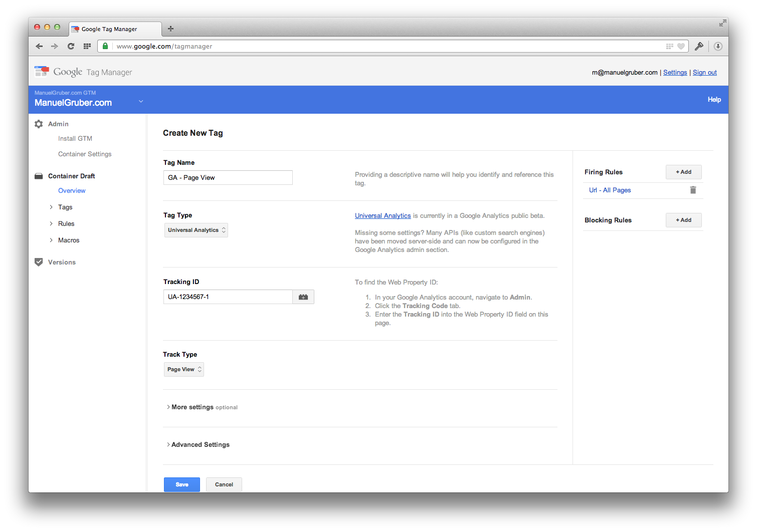The width and height of the screenshot is (757, 532).
Task: Reload the current page
Action: pyautogui.click(x=71, y=46)
